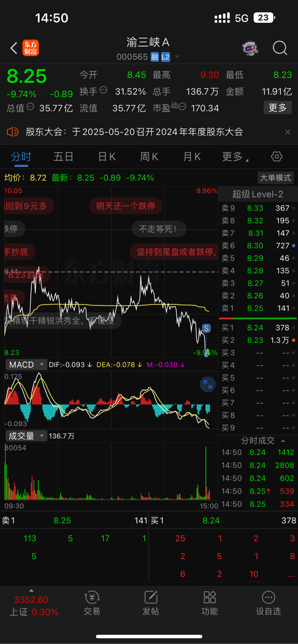The width and height of the screenshot is (298, 644).
Task: Tap buy queue order 25
Action: (x=180, y=538)
